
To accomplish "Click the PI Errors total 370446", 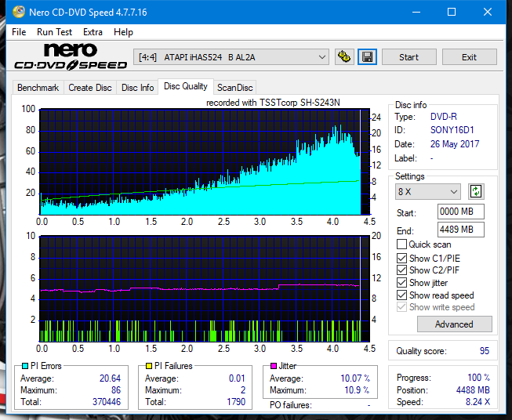I will click(107, 402).
